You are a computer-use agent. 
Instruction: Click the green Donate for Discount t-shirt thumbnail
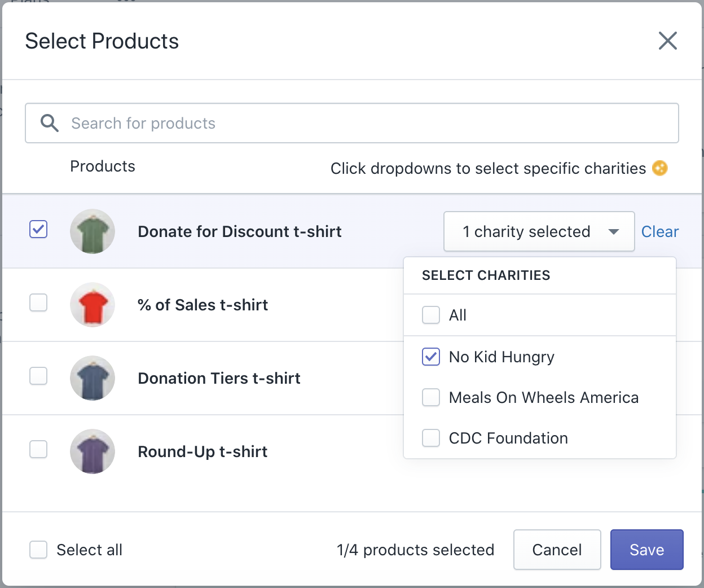click(x=93, y=231)
